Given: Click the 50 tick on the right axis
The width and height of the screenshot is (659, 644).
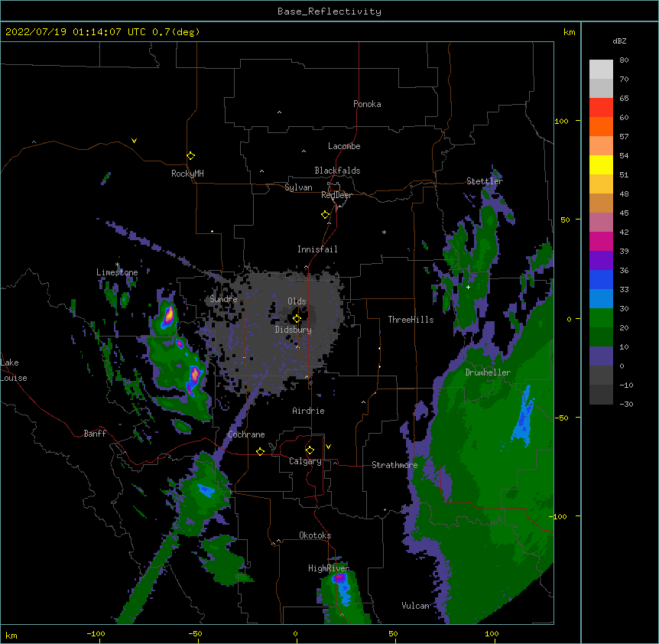Looking at the screenshot, I should pyautogui.click(x=565, y=220).
